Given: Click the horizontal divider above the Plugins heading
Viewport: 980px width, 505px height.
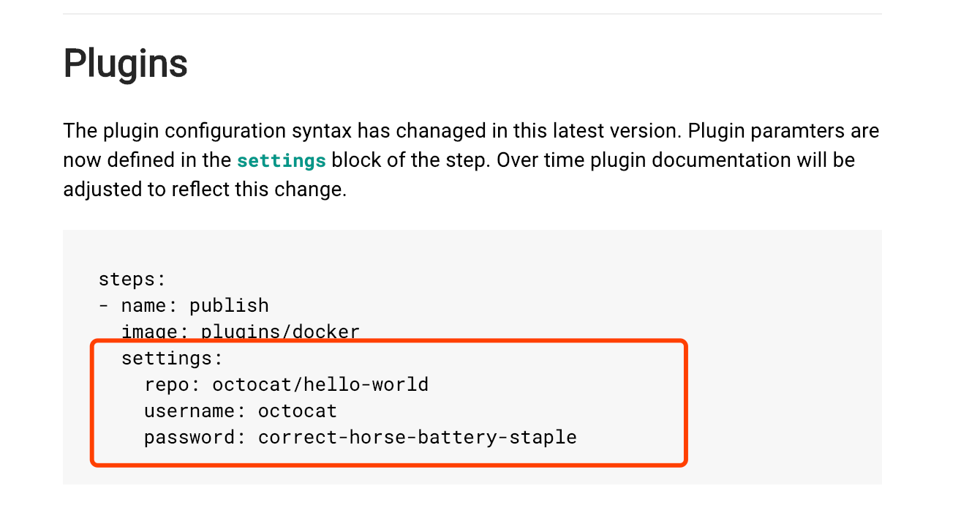Looking at the screenshot, I should pos(472,14).
